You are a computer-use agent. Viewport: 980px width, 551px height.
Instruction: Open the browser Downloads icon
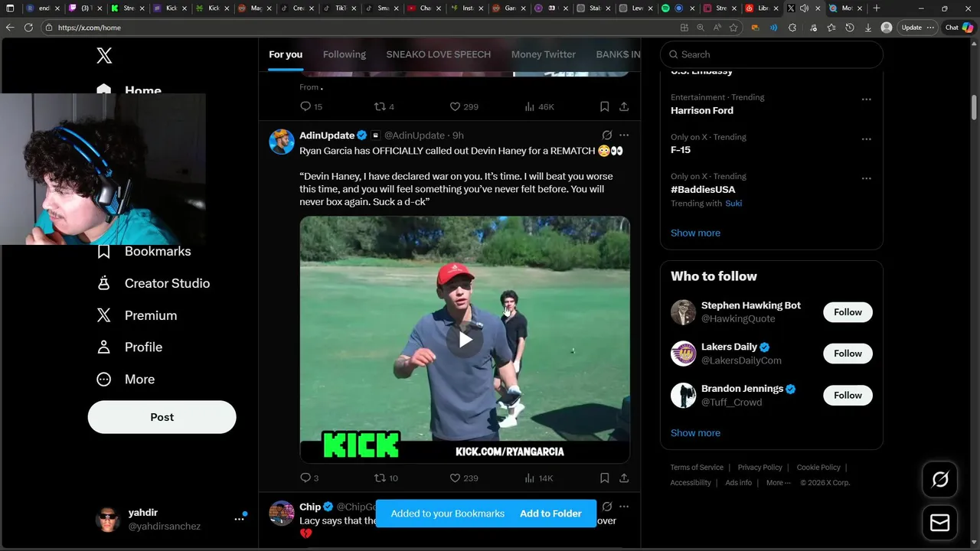coord(867,27)
